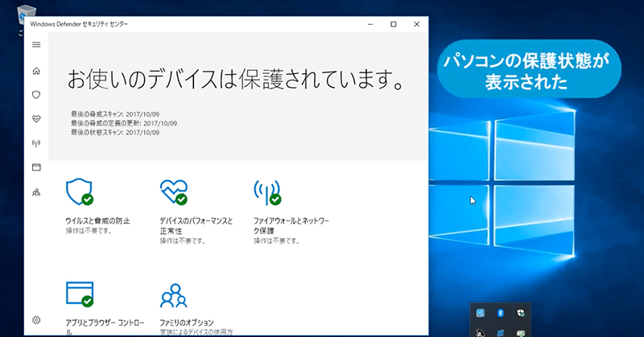Click the Windows Defender セキュリティ センター title text
The height and width of the screenshot is (337, 644).
pyautogui.click(x=79, y=24)
